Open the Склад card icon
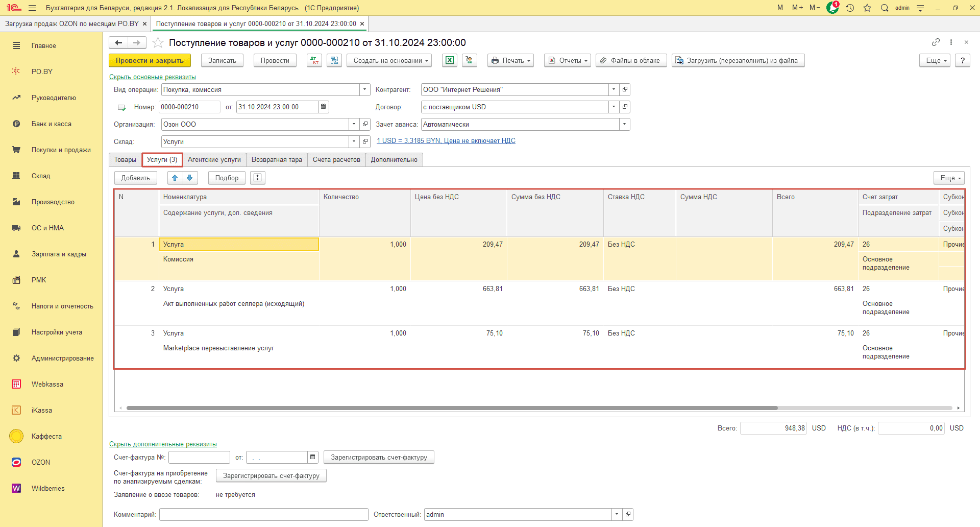 (365, 141)
